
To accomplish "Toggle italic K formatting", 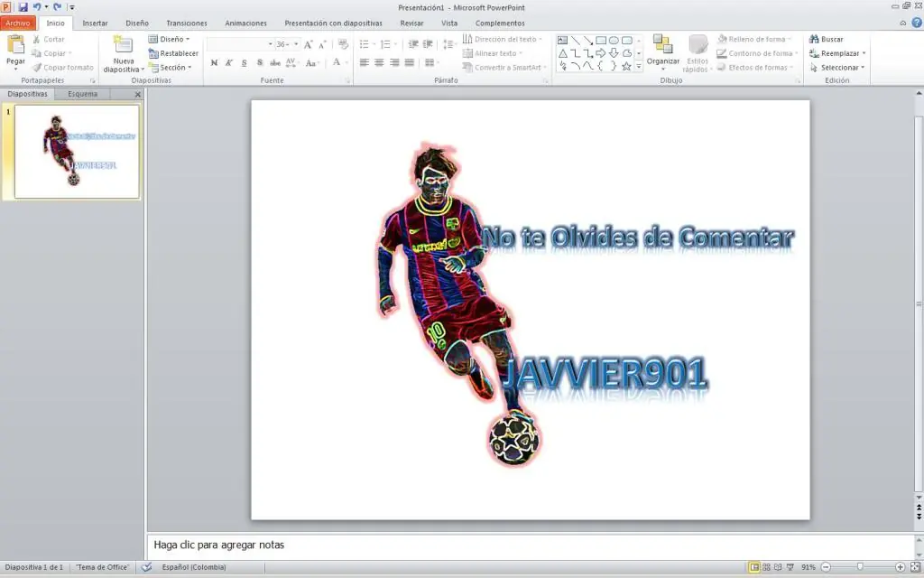I will coord(229,62).
